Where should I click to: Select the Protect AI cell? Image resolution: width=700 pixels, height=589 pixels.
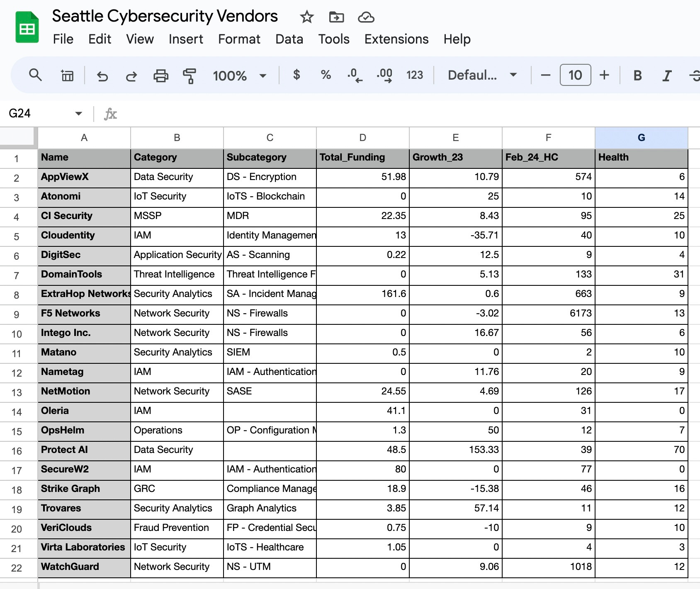pyautogui.click(x=84, y=450)
